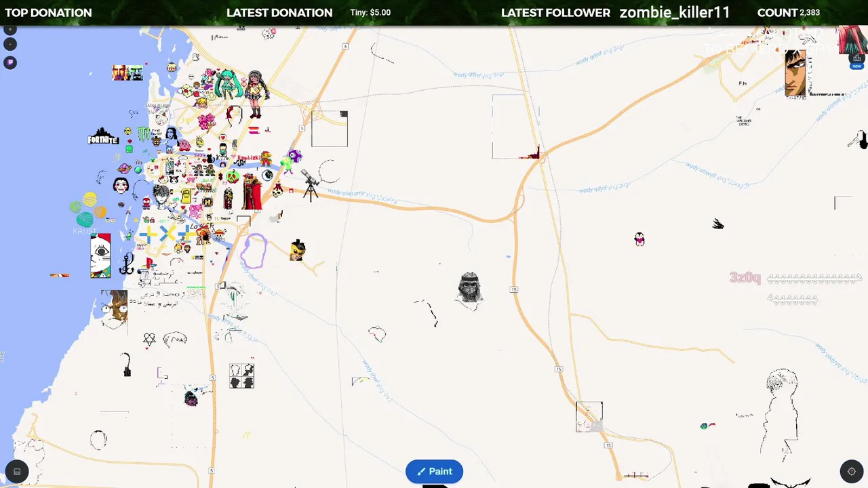Open the purple Twitch chat icon

tap(10, 62)
